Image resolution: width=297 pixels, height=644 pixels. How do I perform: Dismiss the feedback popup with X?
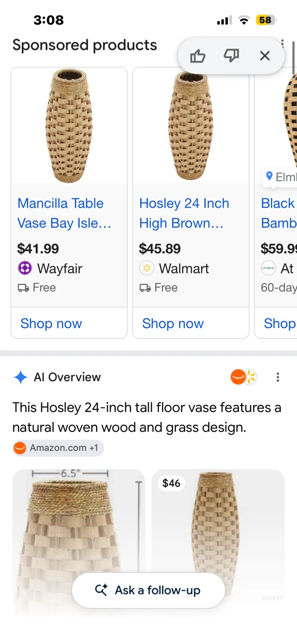click(265, 56)
